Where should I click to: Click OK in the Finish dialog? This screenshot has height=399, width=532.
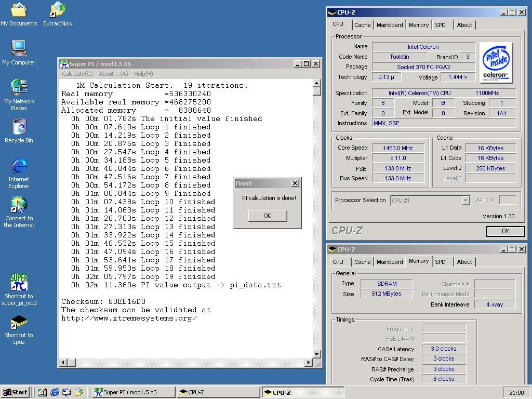click(268, 216)
